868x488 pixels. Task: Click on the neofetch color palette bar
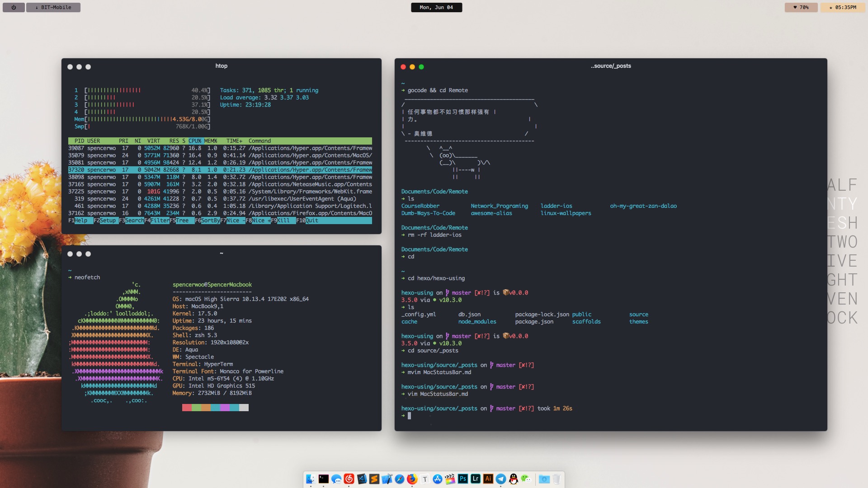(215, 408)
